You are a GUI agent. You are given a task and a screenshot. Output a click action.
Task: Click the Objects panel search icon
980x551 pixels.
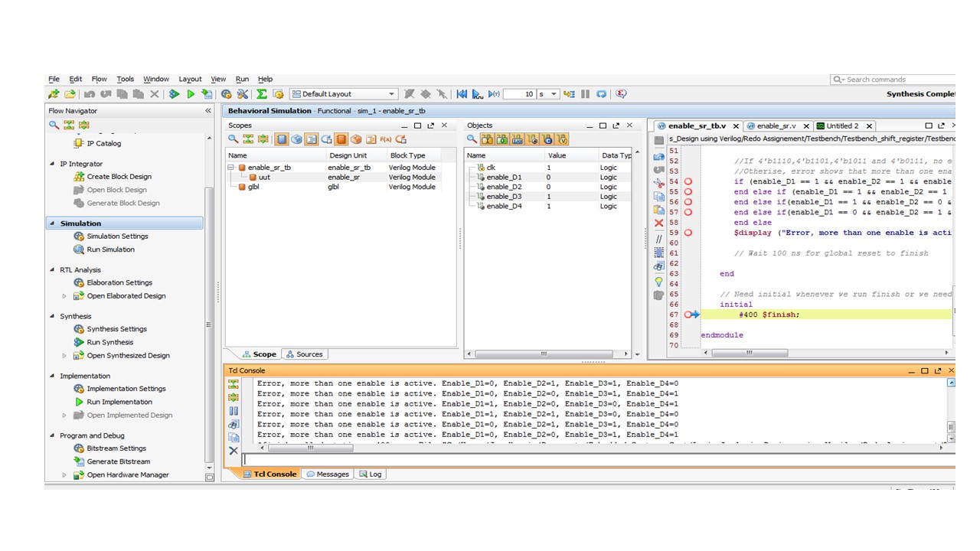pos(472,139)
